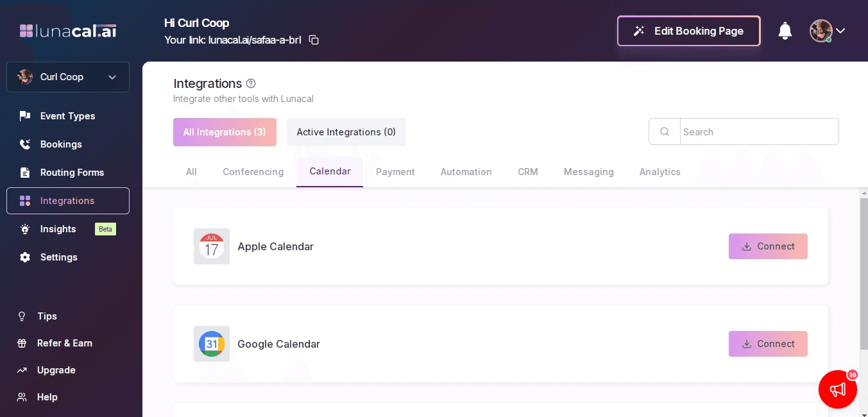This screenshot has height=417, width=868.
Task: Click Edit Booking Page button
Action: pos(689,31)
